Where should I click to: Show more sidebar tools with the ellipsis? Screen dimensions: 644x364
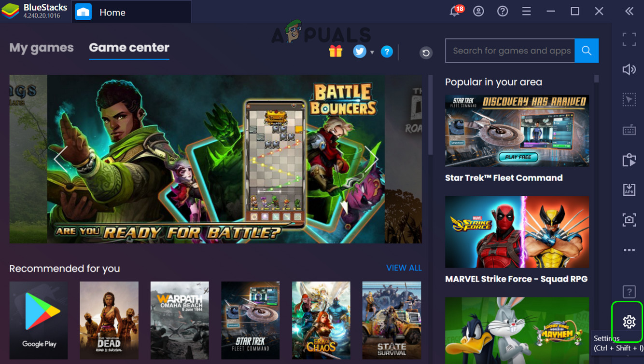click(x=629, y=250)
